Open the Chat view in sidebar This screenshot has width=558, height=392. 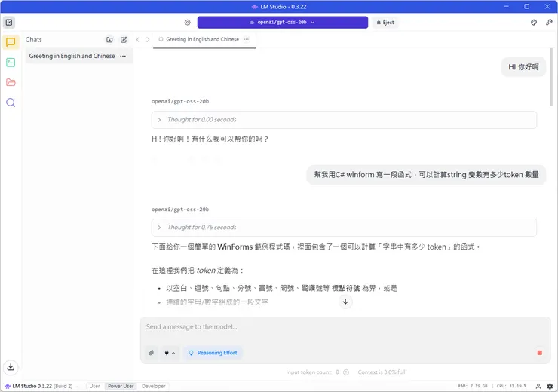[11, 42]
